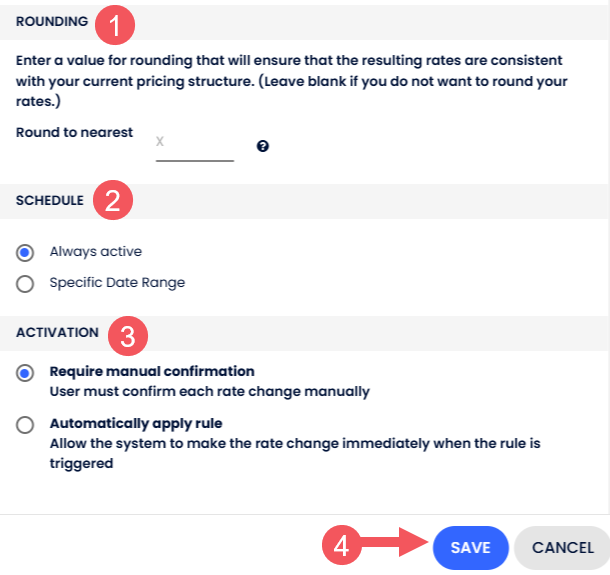610x575 pixels.
Task: Focus the Round to nearest input field
Action: tap(194, 146)
